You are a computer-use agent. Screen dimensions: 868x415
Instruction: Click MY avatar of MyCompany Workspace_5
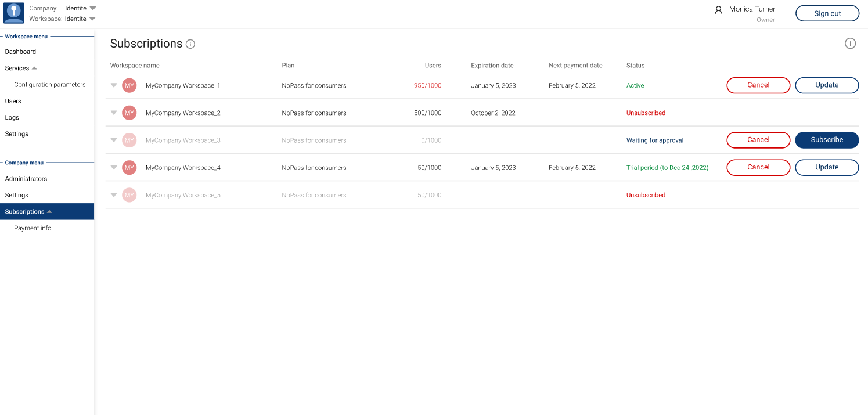tap(129, 195)
